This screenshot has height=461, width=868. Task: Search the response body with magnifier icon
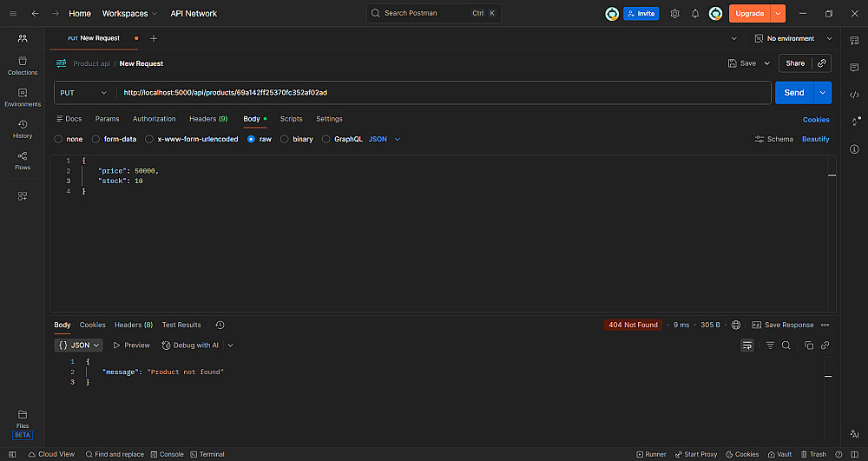point(786,346)
